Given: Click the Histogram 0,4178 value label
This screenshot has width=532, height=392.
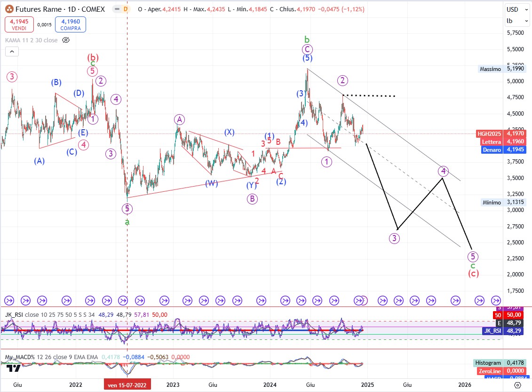Looking at the screenshot, I should click(500, 363).
